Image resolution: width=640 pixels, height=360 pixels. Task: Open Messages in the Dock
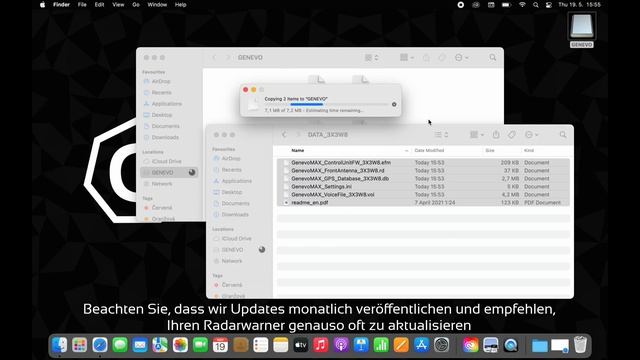click(x=120, y=345)
